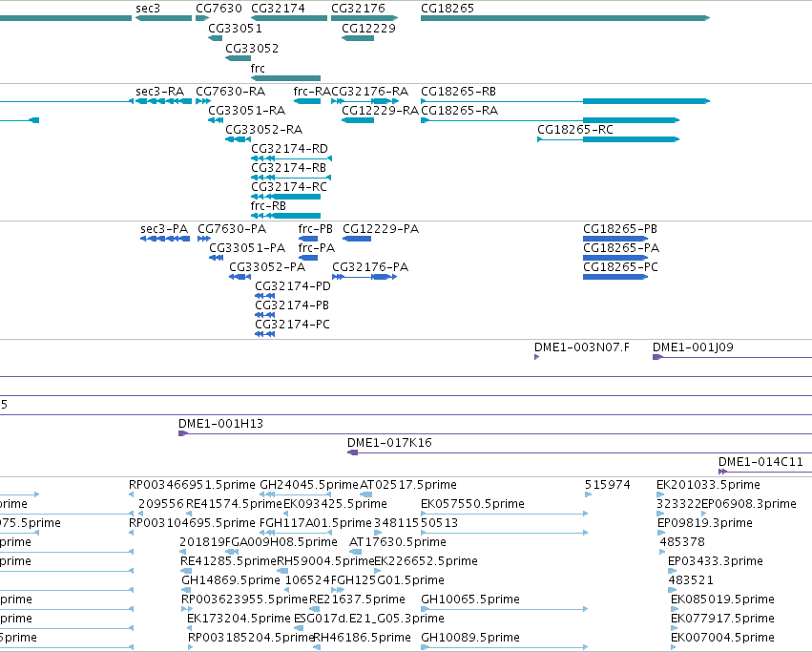Open the CG18265-PA protein label
Screen dimensions: 812x652
pyautogui.click(x=621, y=248)
